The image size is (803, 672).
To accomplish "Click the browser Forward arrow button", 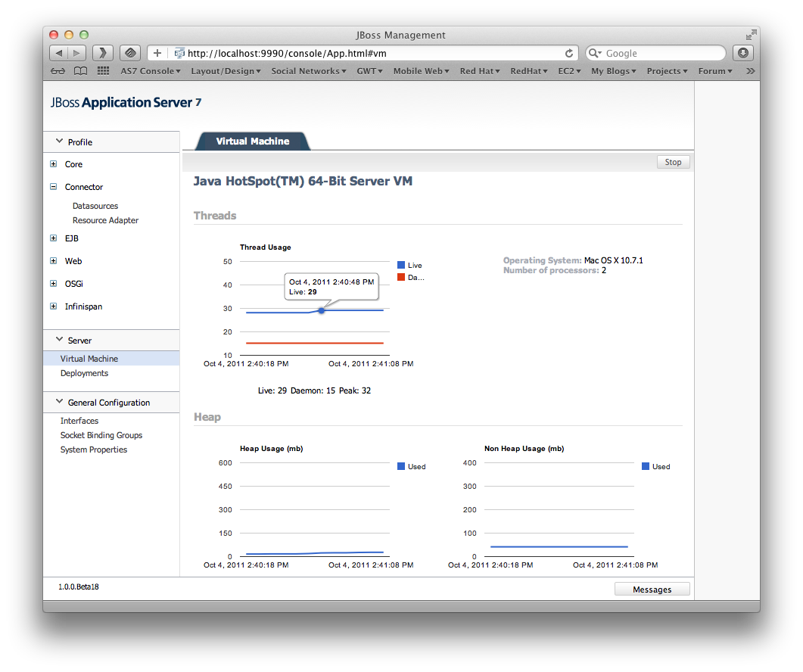I will [x=76, y=53].
